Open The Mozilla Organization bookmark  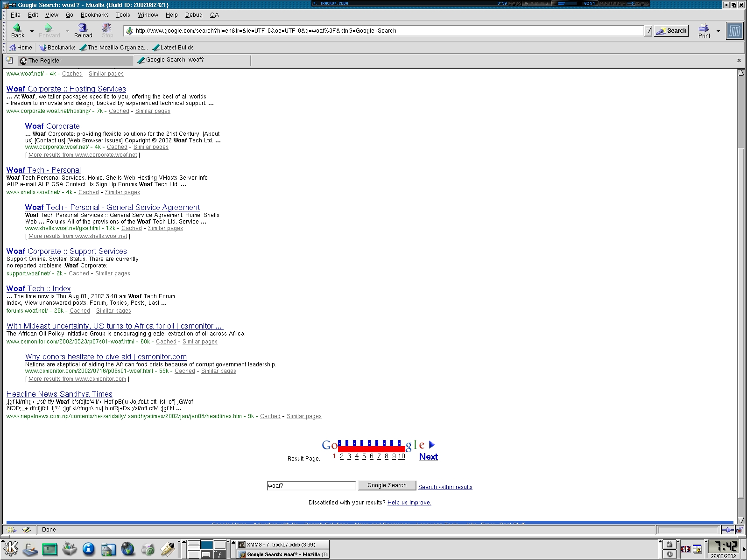click(113, 48)
